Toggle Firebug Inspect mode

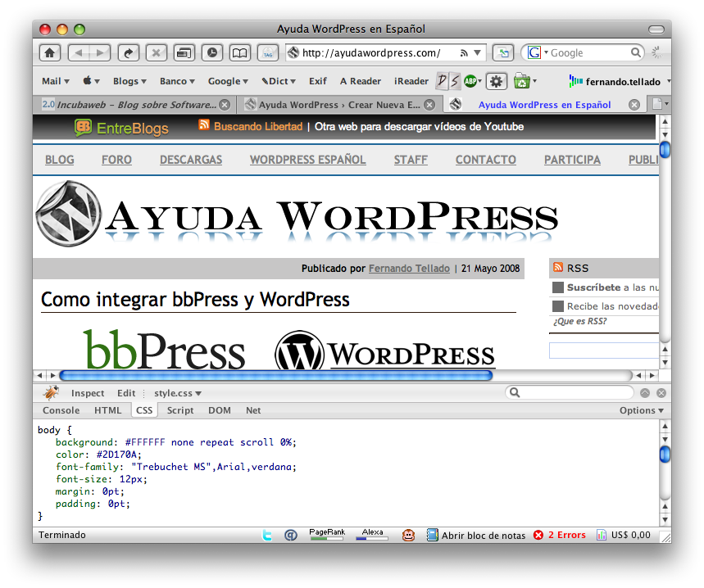[x=88, y=393]
